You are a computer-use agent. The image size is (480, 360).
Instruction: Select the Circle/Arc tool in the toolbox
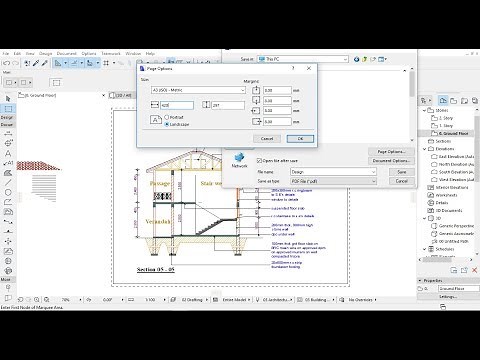[x=8, y=192]
